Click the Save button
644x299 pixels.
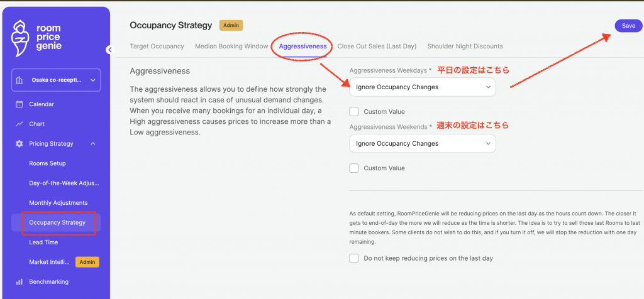(x=628, y=26)
